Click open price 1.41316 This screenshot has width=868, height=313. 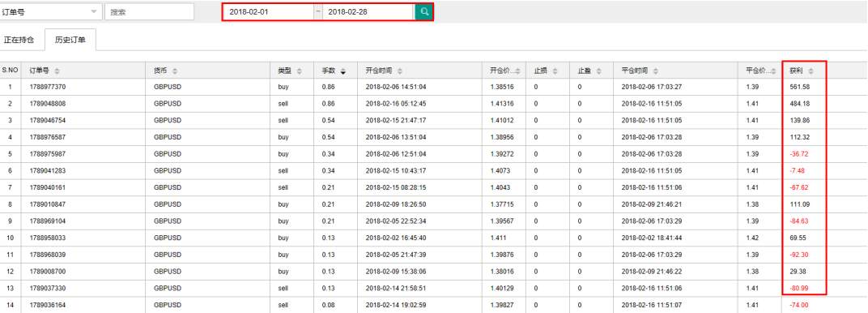tap(501, 104)
